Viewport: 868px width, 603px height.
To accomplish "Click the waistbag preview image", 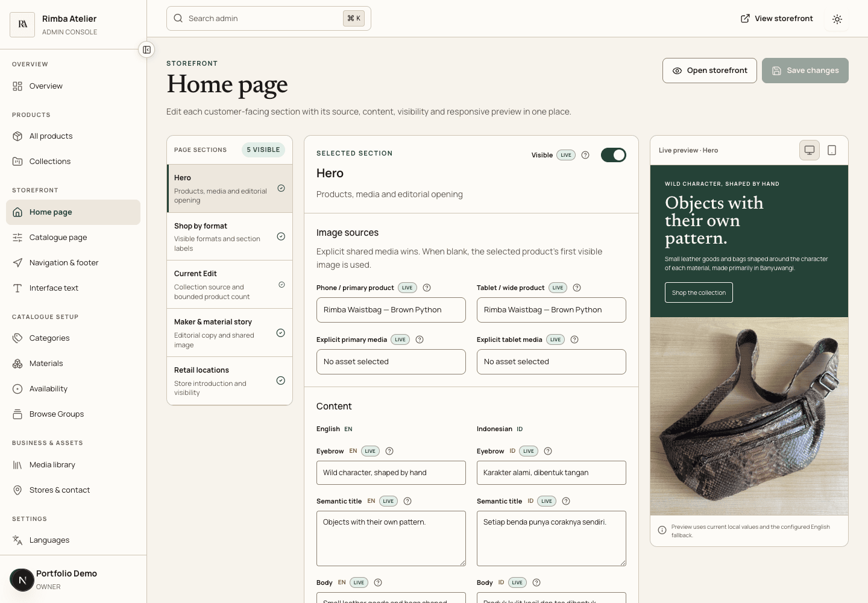I will click(749, 416).
